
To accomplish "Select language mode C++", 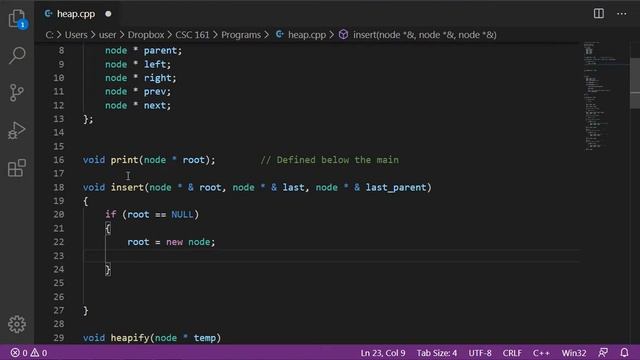I will (541, 353).
